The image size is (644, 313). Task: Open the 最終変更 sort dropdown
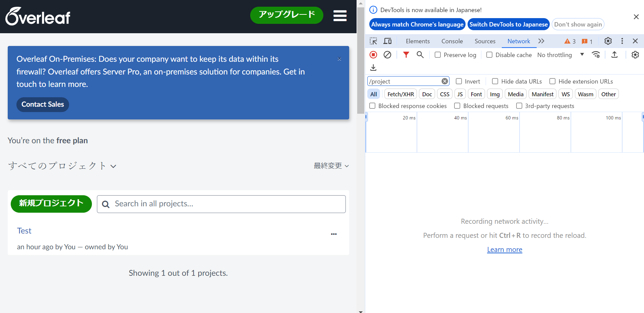point(331,166)
